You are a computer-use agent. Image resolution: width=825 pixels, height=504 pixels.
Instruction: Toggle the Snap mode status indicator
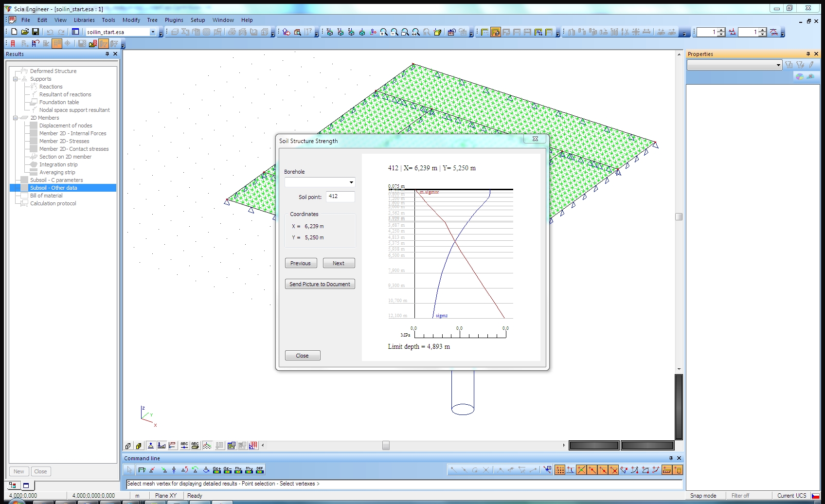[x=703, y=495]
